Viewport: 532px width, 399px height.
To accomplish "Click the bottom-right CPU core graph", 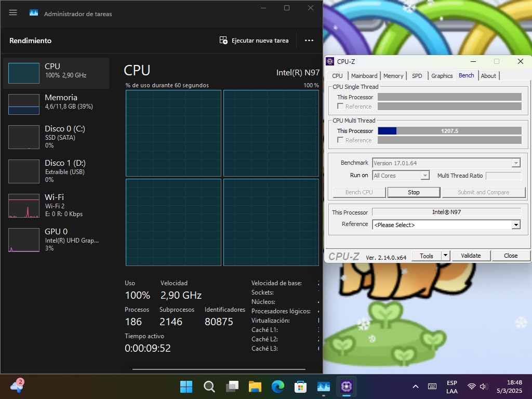I will tap(271, 222).
